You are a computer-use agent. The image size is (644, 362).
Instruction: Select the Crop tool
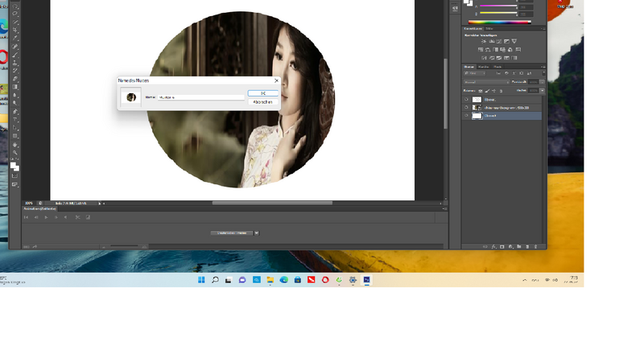(x=15, y=30)
